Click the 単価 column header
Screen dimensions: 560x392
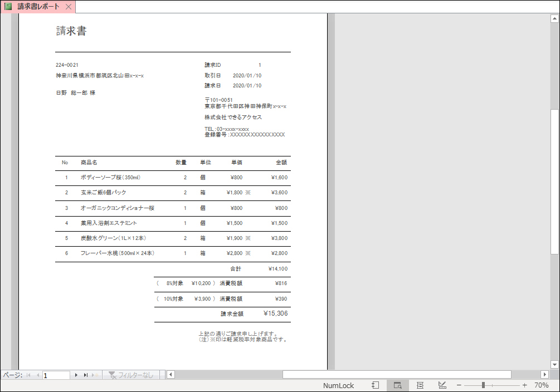click(x=236, y=163)
